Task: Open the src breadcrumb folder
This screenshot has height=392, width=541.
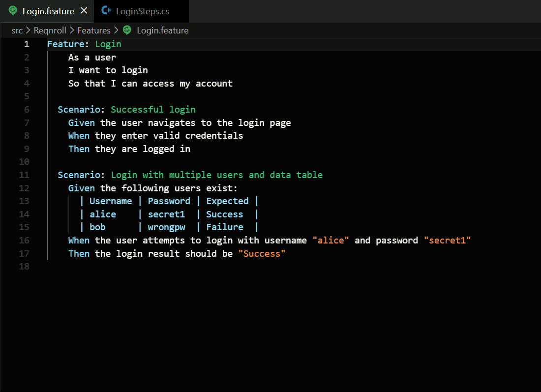Action: click(17, 30)
